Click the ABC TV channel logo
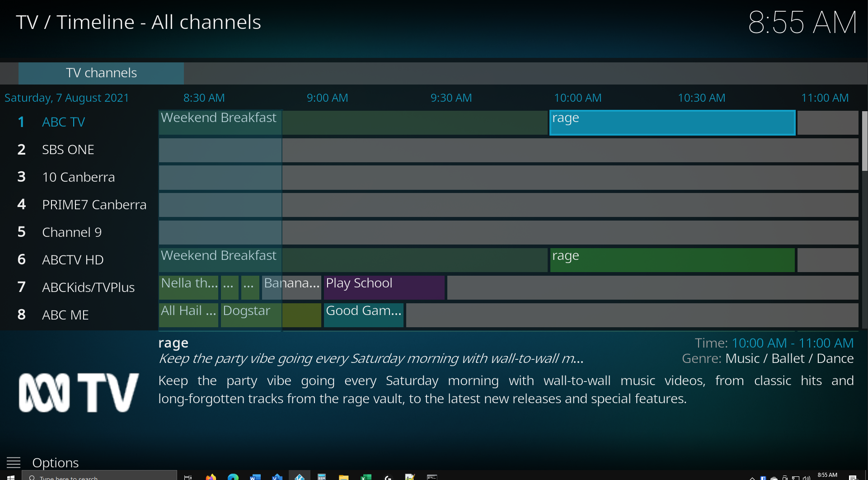The height and width of the screenshot is (480, 868). click(x=79, y=392)
